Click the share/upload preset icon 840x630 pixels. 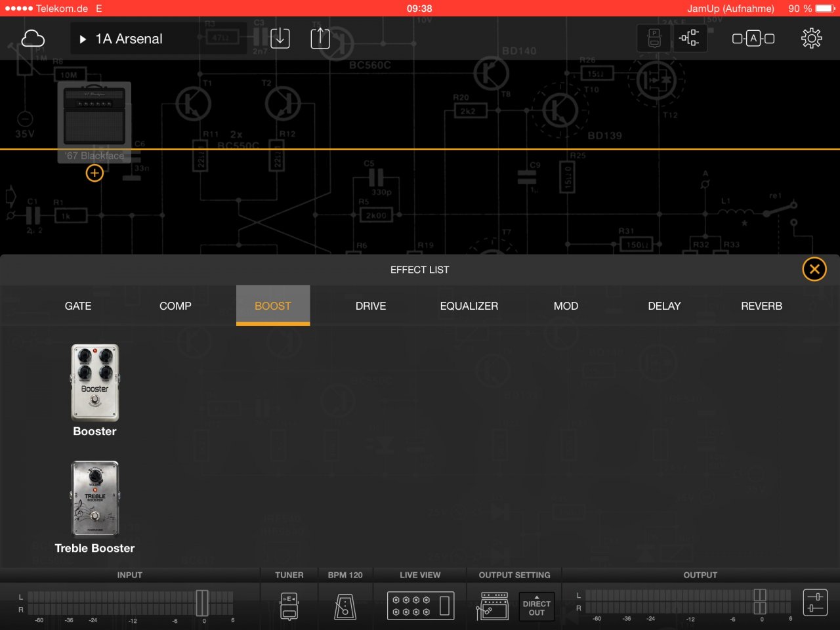[320, 38]
